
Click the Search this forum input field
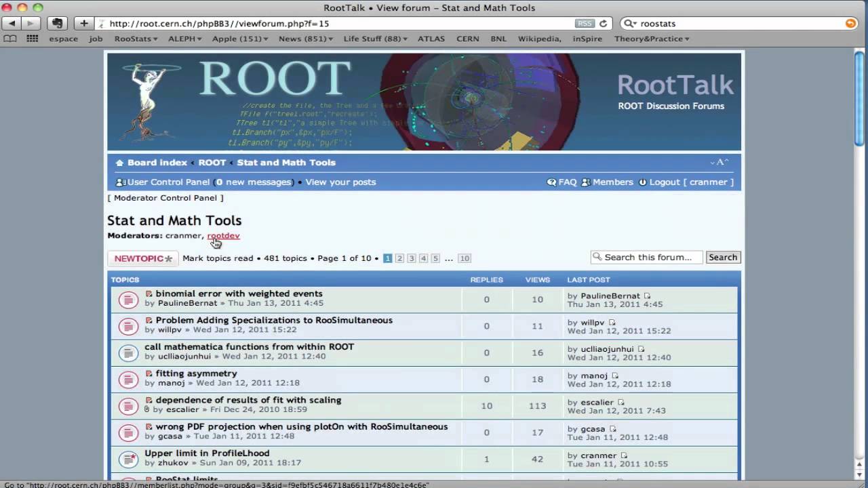(646, 257)
